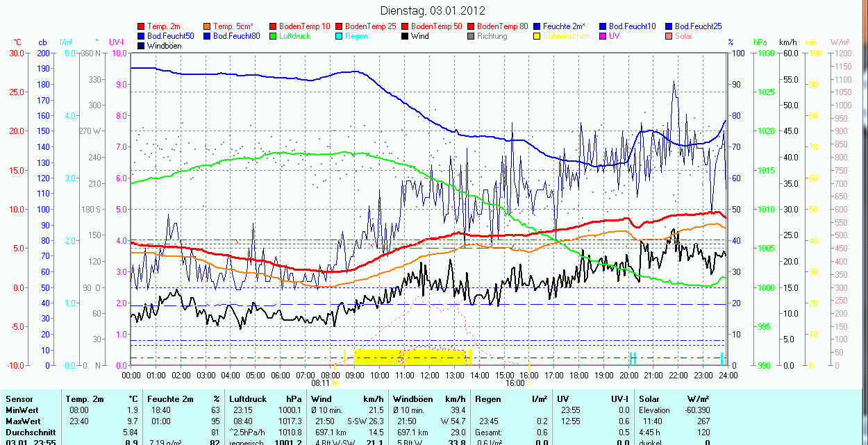This screenshot has width=868, height=445.
Task: Select the green Luftdruck legend square
Action: (274, 36)
